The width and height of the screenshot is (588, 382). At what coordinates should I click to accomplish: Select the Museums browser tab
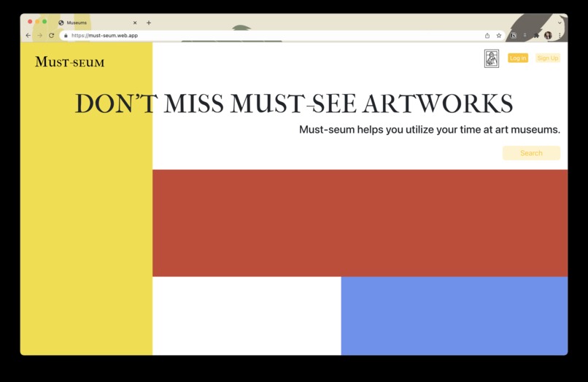click(98, 23)
